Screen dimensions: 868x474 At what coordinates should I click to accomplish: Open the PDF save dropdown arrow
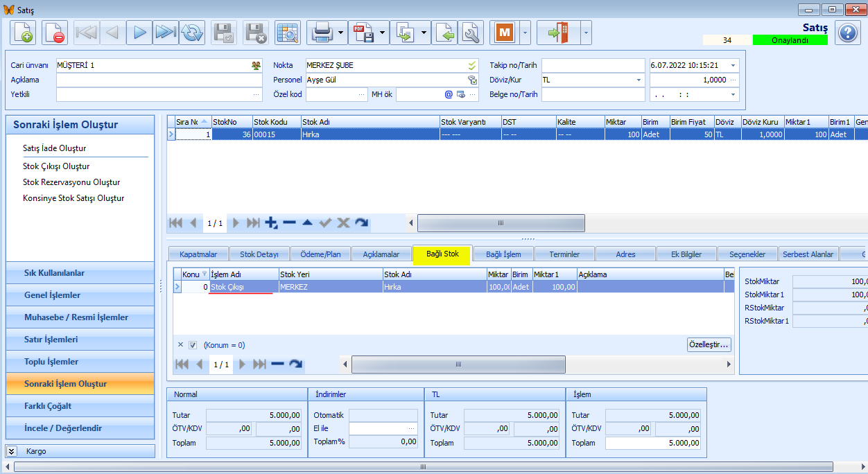(x=383, y=33)
